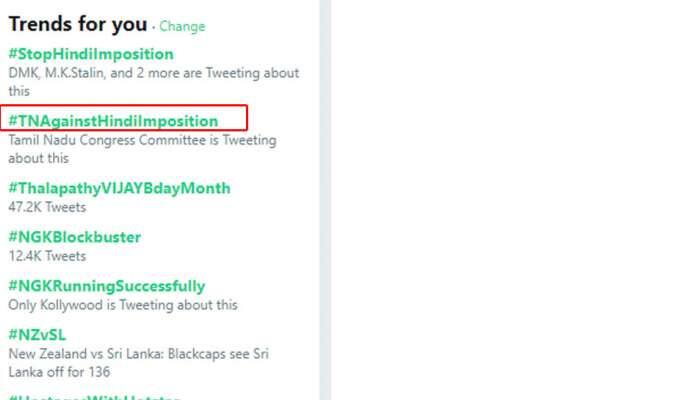Click the Only Kollywood is Tweeting text
This screenshot has height=400, width=700.
click(x=123, y=305)
